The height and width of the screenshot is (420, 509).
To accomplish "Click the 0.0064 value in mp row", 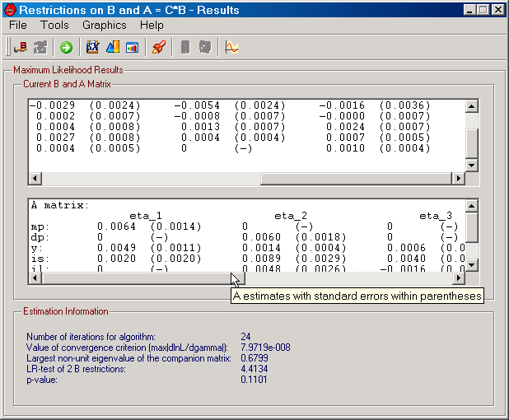I will (x=116, y=226).
